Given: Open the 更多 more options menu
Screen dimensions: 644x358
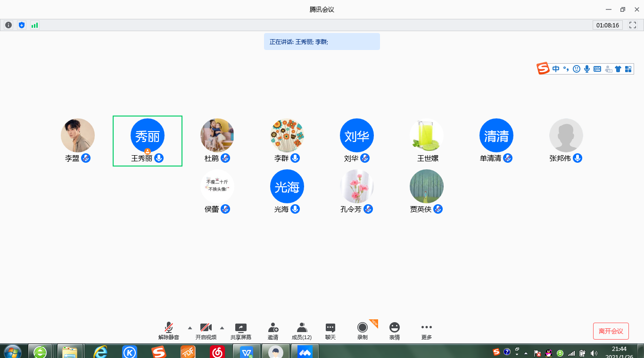Looking at the screenshot, I should (x=427, y=331).
